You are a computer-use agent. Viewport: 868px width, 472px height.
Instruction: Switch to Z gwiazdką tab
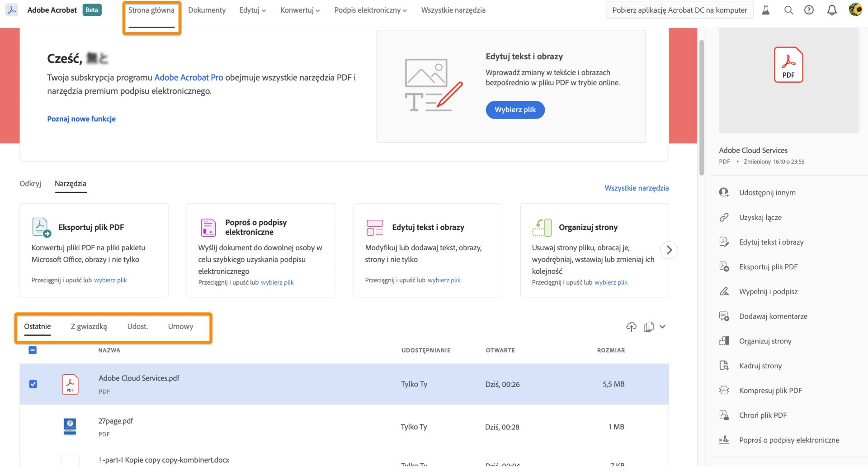89,326
